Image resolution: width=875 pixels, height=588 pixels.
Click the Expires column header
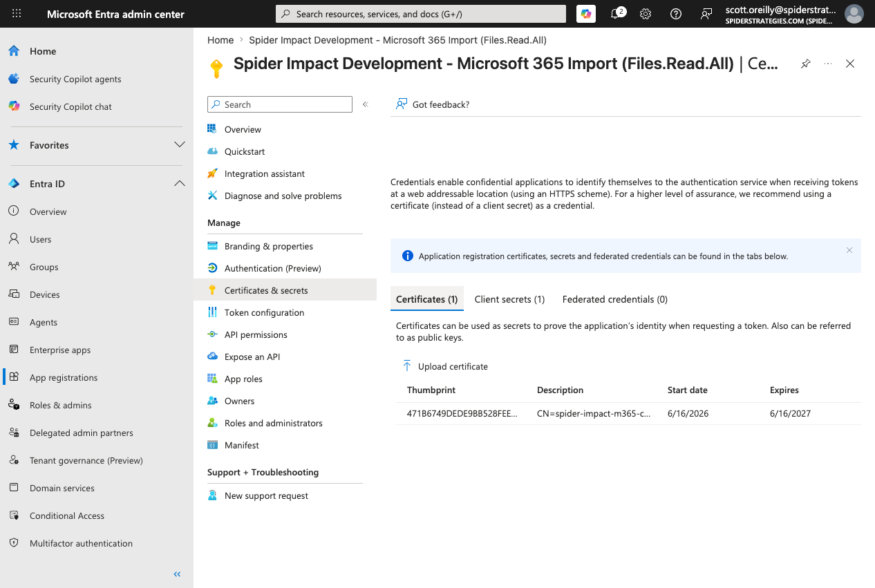784,390
